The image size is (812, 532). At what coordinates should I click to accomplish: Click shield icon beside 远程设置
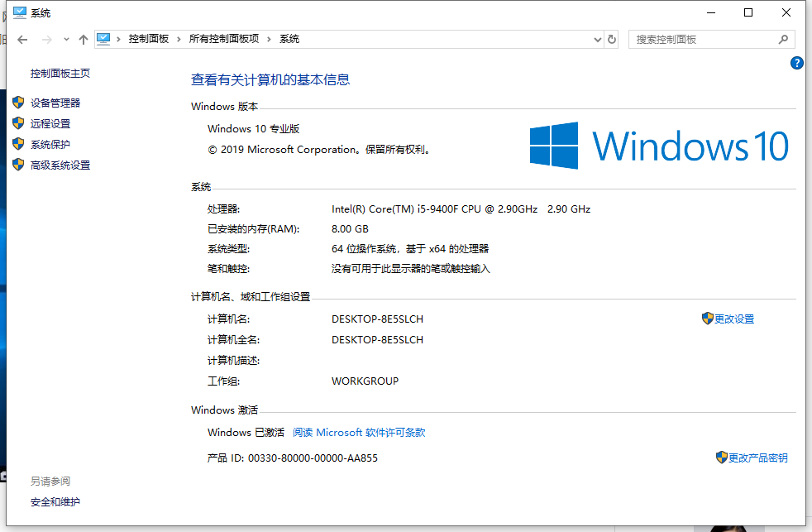(18, 123)
